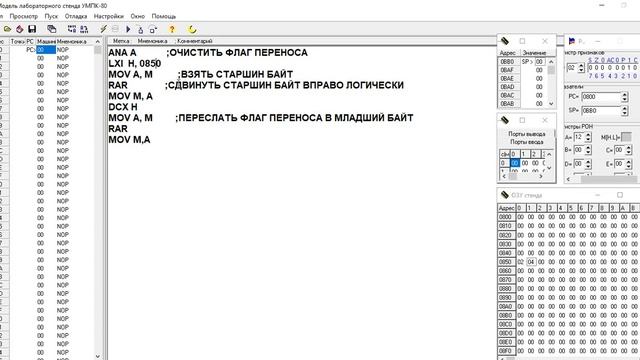Viewport: 640px width, 360px height.
Task: Click the E register stepper arrows
Action: click(x=628, y=164)
